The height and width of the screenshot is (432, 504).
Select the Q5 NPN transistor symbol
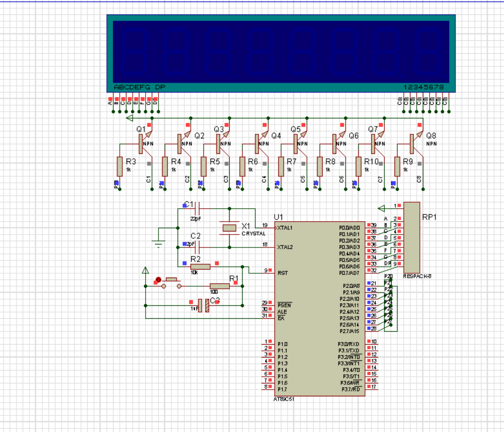pyautogui.click(x=300, y=144)
